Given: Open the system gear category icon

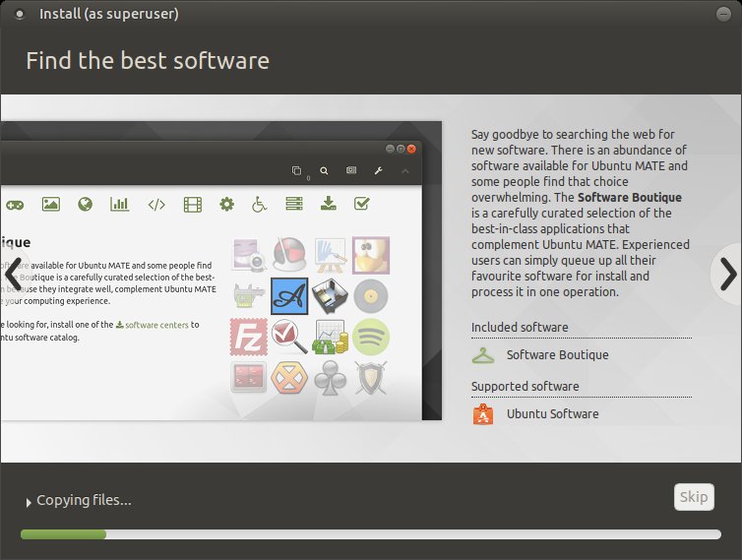Looking at the screenshot, I should (x=226, y=204).
